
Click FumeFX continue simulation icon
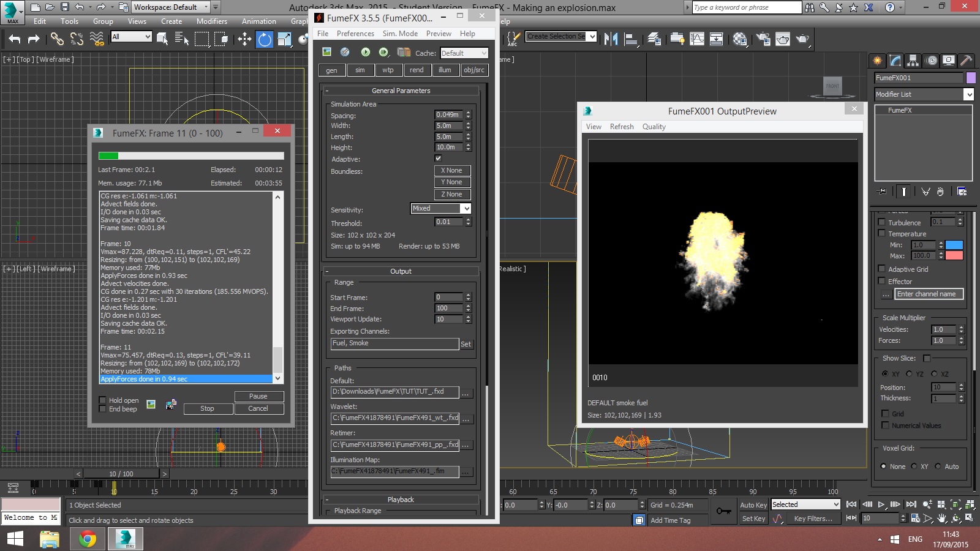click(384, 52)
